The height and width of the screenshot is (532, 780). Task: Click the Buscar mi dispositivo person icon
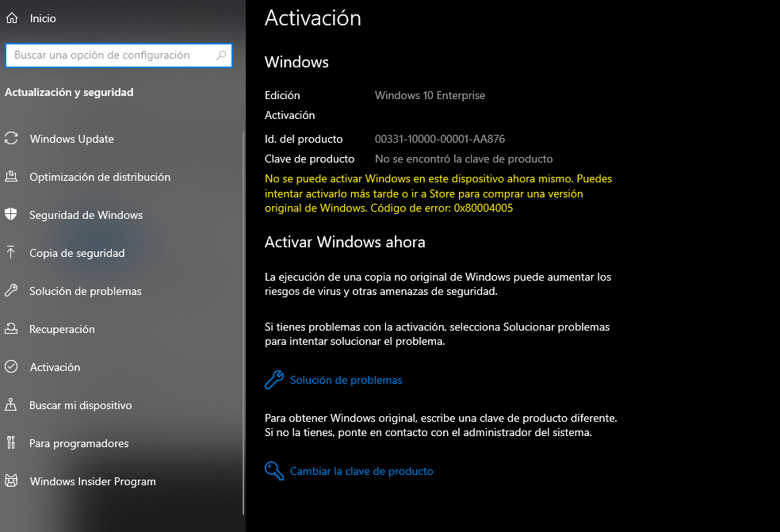[x=11, y=404]
